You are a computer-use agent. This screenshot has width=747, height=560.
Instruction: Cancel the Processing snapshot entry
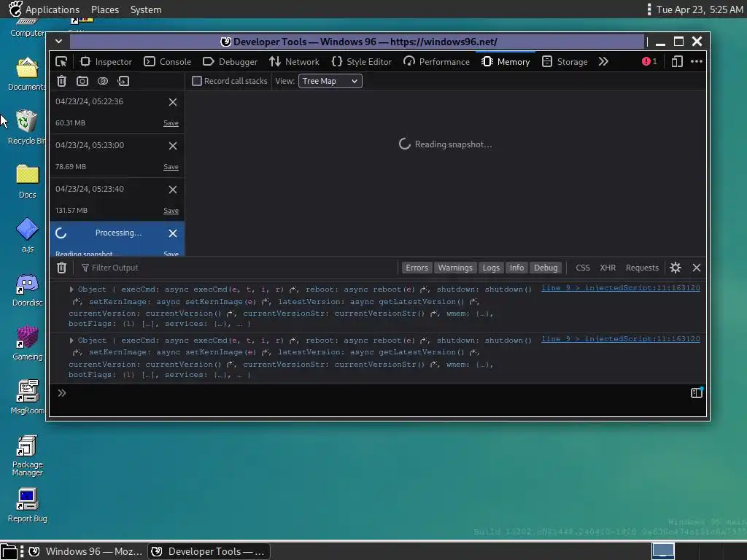point(173,233)
